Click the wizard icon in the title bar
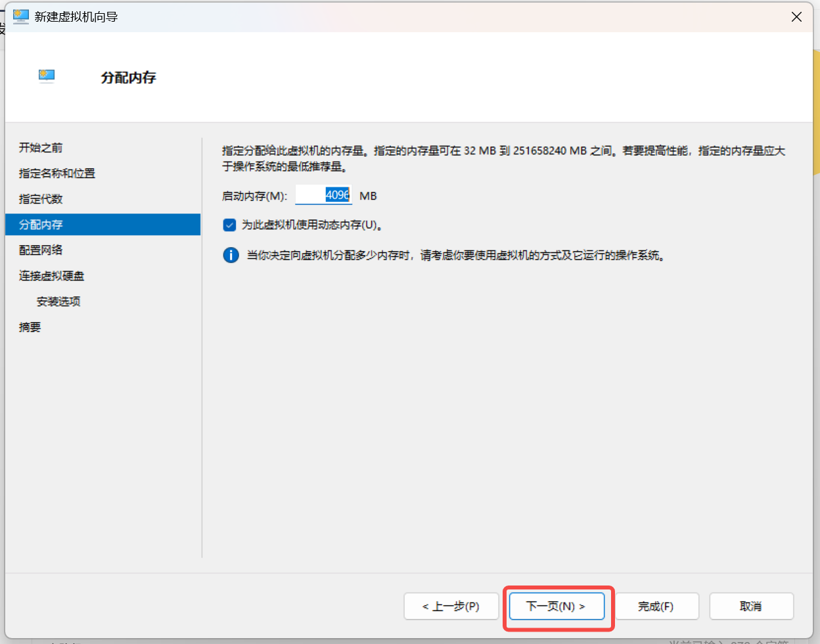 pos(21,16)
